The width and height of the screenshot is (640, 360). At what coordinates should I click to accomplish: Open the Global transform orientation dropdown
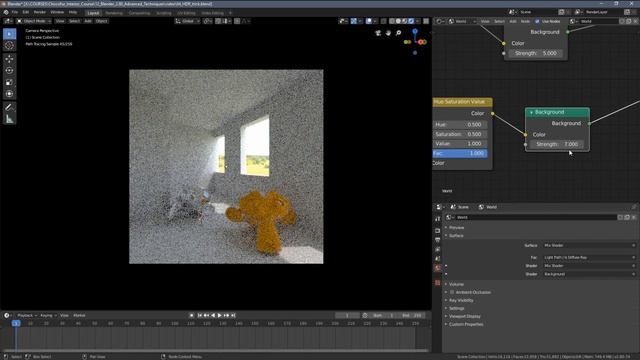point(187,21)
